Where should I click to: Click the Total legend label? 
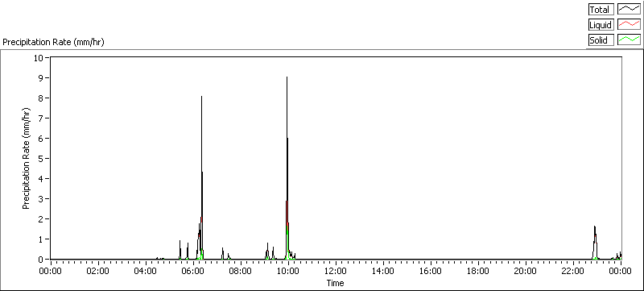601,10
